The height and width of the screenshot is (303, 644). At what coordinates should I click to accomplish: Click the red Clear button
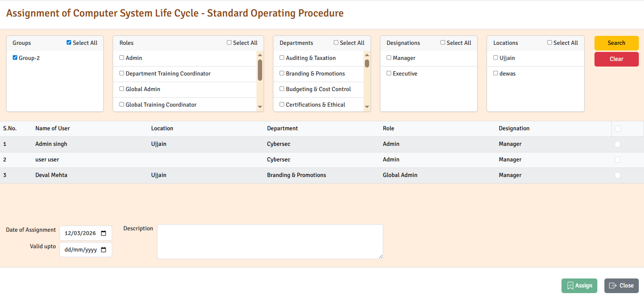pyautogui.click(x=616, y=59)
